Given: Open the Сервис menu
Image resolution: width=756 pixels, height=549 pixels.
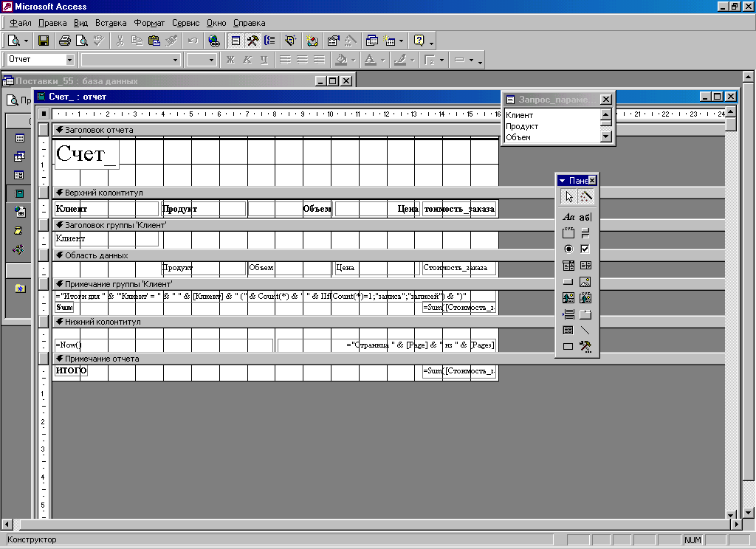Looking at the screenshot, I should pyautogui.click(x=185, y=23).
